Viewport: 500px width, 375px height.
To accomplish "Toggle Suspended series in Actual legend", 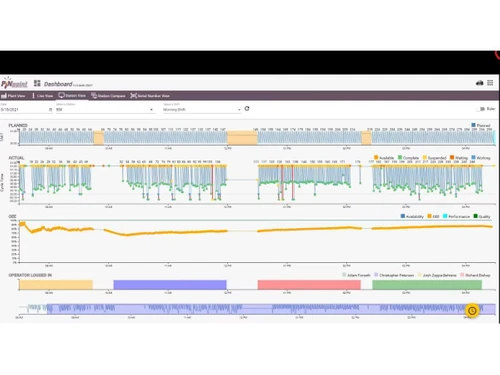I will 434,157.
